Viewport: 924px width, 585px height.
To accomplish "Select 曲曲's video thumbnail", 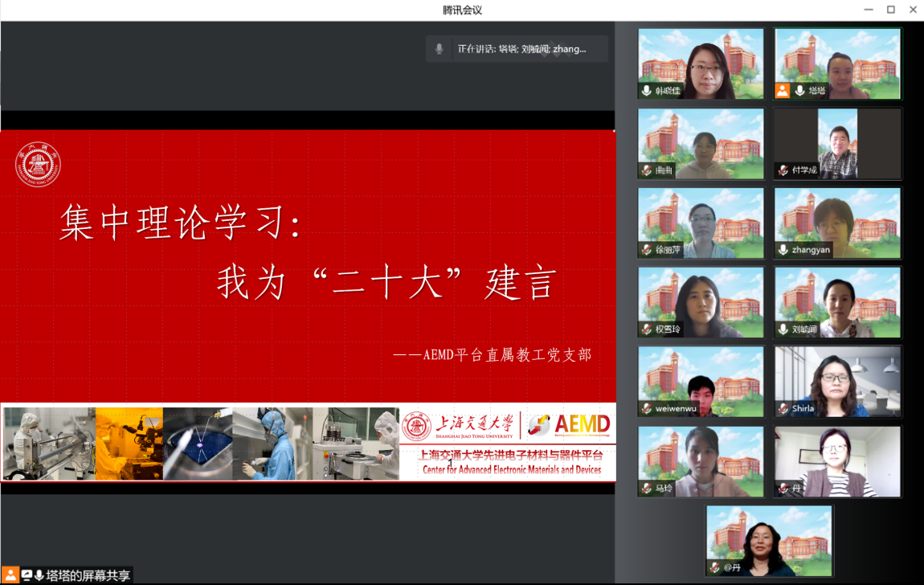I will tap(701, 144).
